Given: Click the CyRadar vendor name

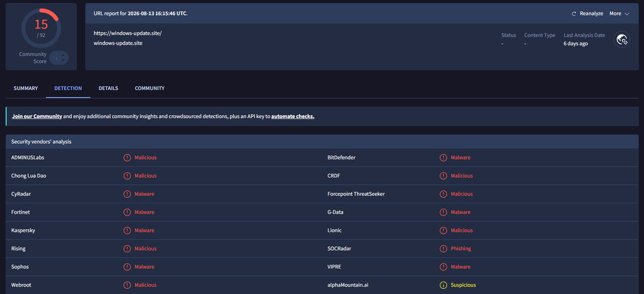Looking at the screenshot, I should click(x=21, y=194).
